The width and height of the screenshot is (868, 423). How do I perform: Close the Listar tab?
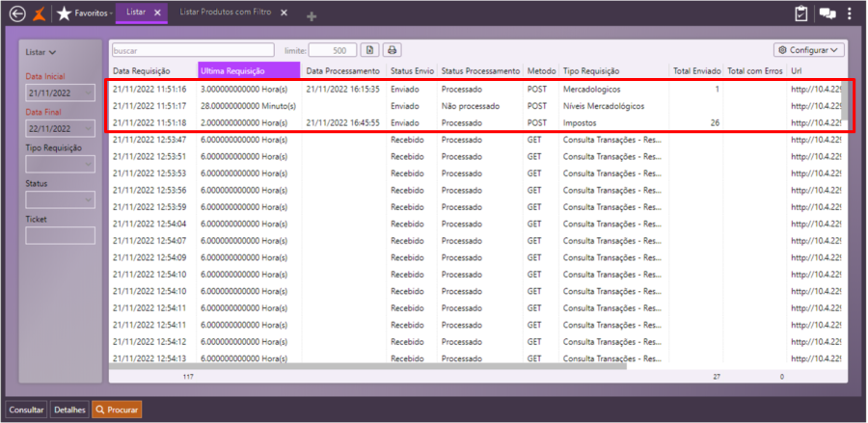(157, 13)
